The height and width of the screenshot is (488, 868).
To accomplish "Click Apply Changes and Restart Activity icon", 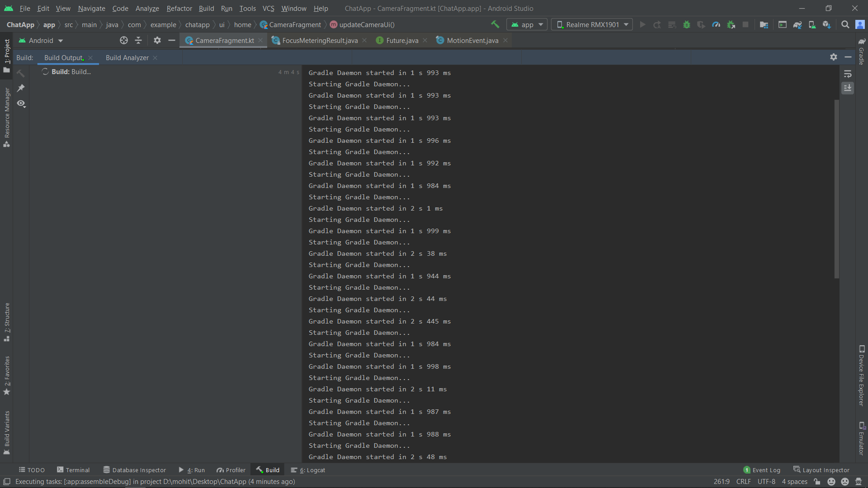I will point(657,24).
